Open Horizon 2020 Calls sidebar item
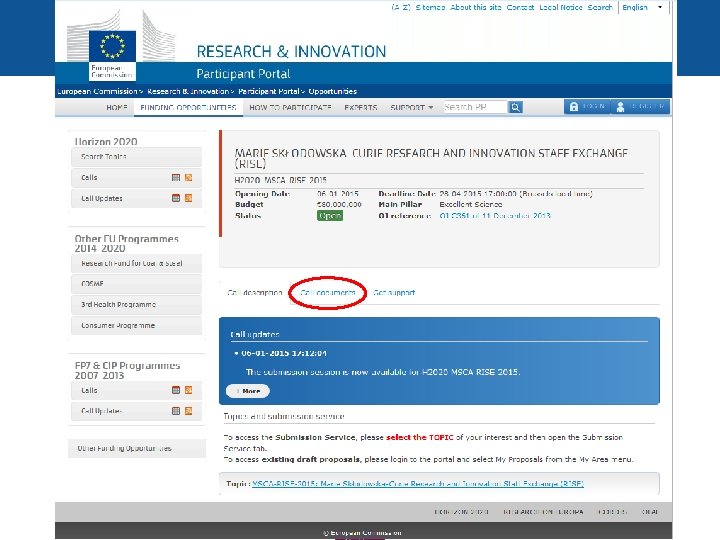720x540 pixels. pyautogui.click(x=136, y=177)
